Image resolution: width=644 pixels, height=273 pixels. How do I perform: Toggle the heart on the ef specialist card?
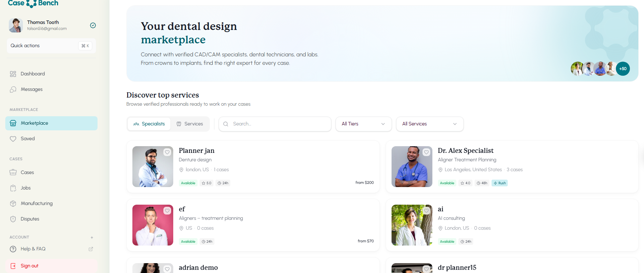[167, 211]
